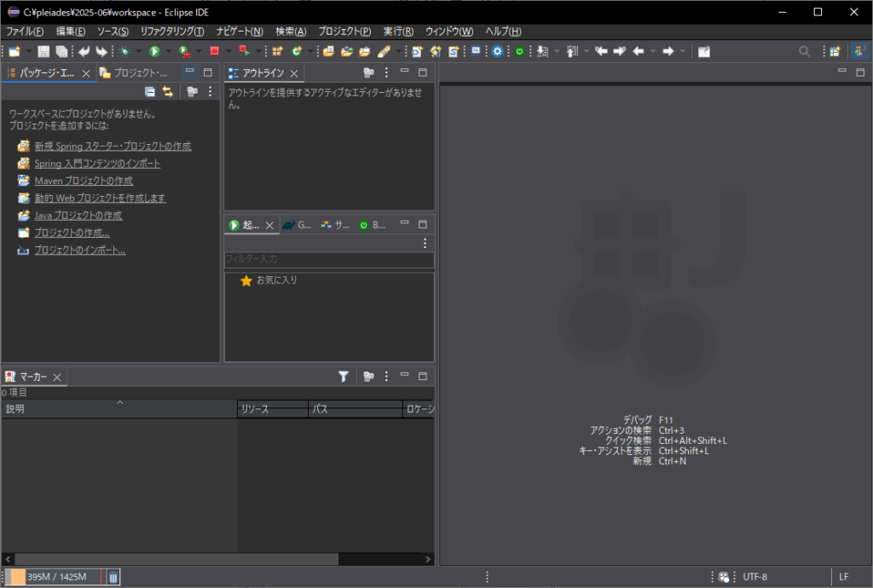This screenshot has width=873, height=588.
Task: Select お気に入り item in launch view
Action: coord(276,280)
